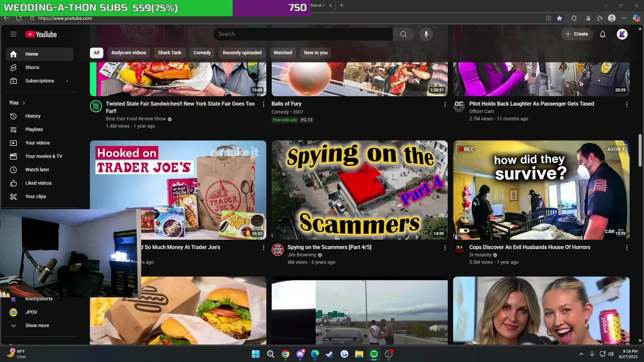Open new browser tab
The height and width of the screenshot is (362, 644).
(x=342, y=6)
